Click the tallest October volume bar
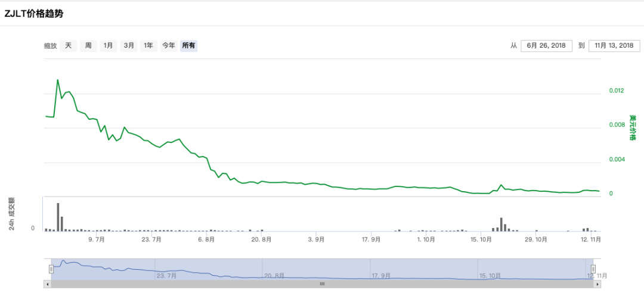644x293 pixels. coord(501,225)
